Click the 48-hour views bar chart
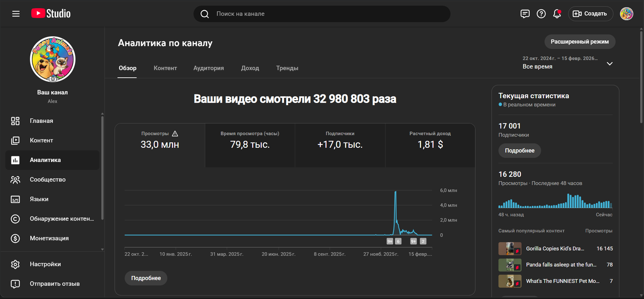 (555, 200)
